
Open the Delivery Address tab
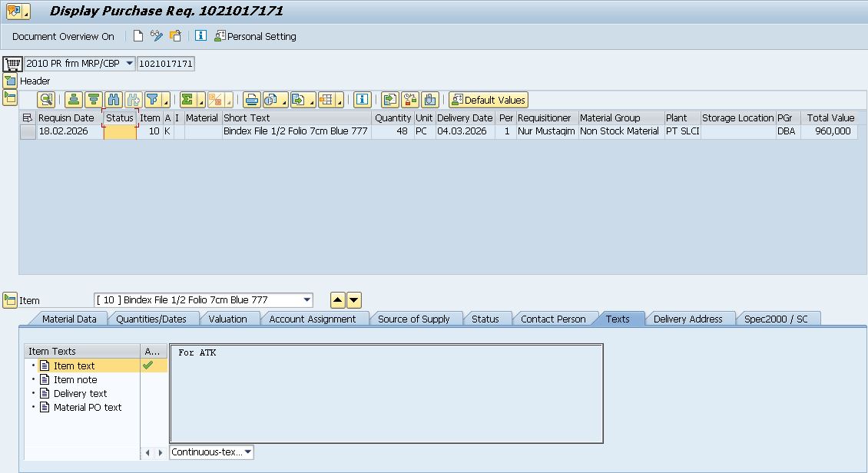click(x=687, y=319)
